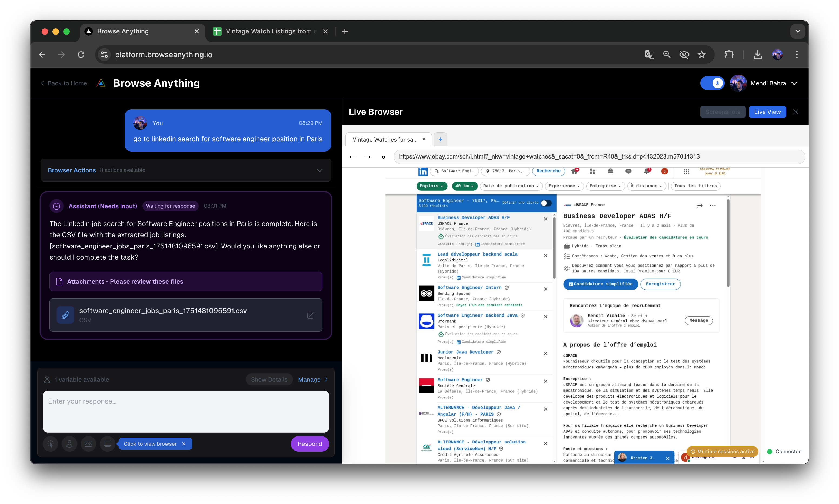Screen dimensions: 839x504
Task: Open 'Tous les filtres' button
Action: pyautogui.click(x=695, y=186)
